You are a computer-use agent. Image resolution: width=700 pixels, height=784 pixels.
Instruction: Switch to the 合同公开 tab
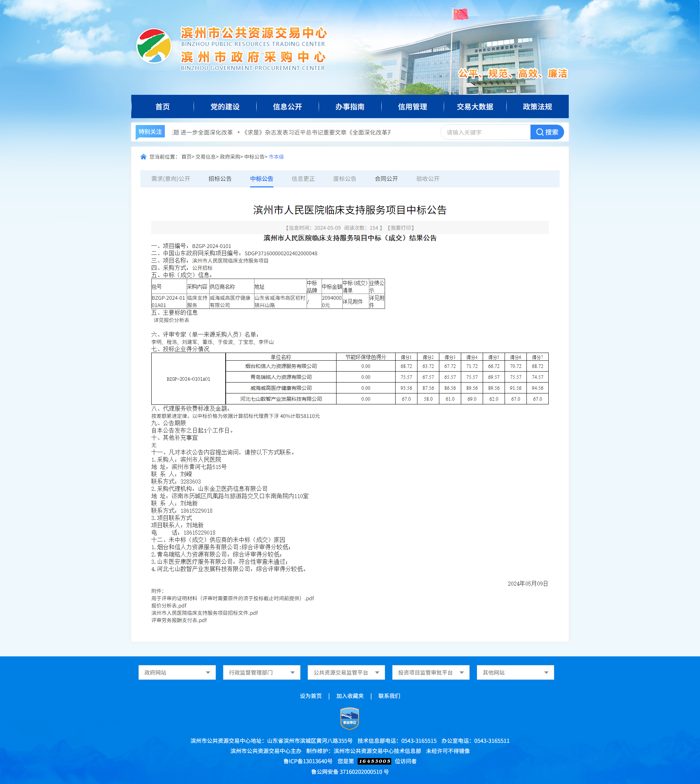point(386,178)
